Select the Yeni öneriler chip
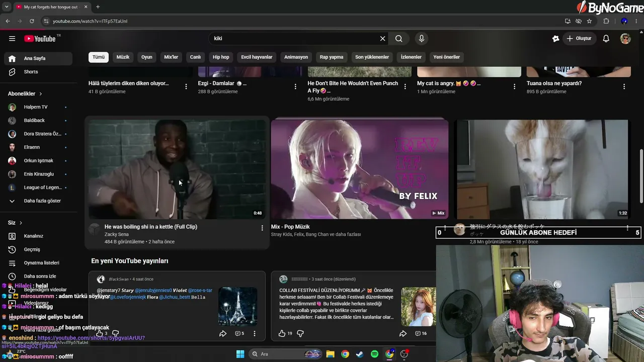This screenshot has height=362, width=644. (447, 57)
